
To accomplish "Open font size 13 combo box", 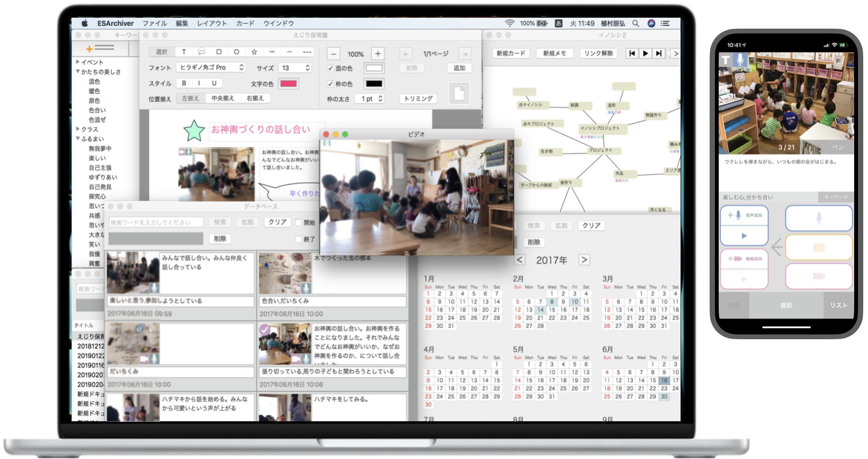I will 295,68.
